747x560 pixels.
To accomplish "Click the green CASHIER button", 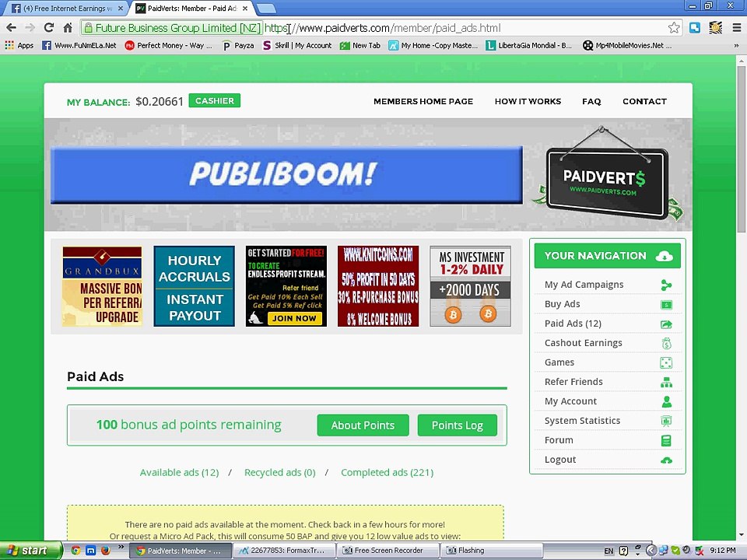I will (215, 100).
